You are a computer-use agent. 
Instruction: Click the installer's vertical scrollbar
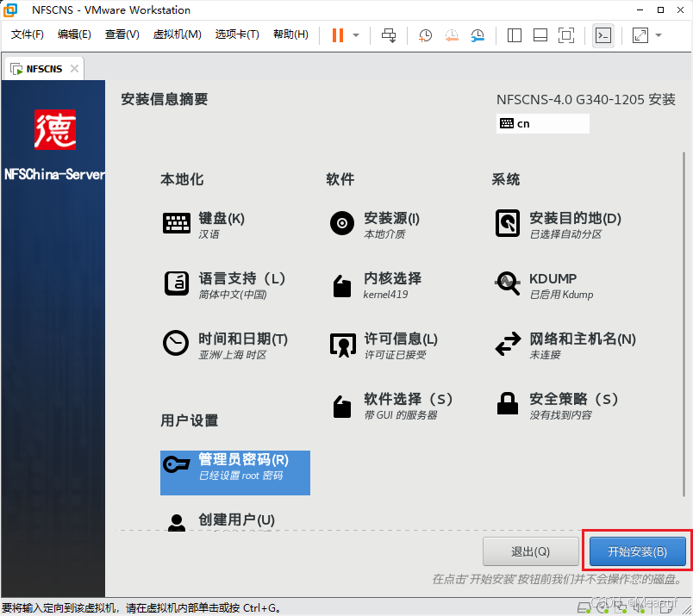684,322
